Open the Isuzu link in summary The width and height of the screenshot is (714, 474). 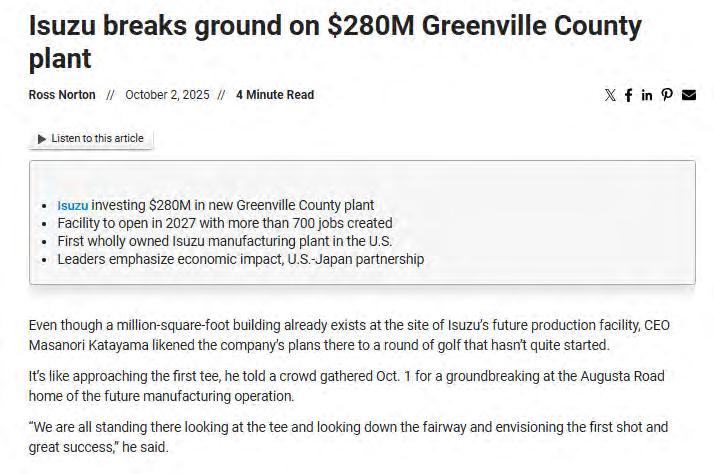pyautogui.click(x=72, y=205)
